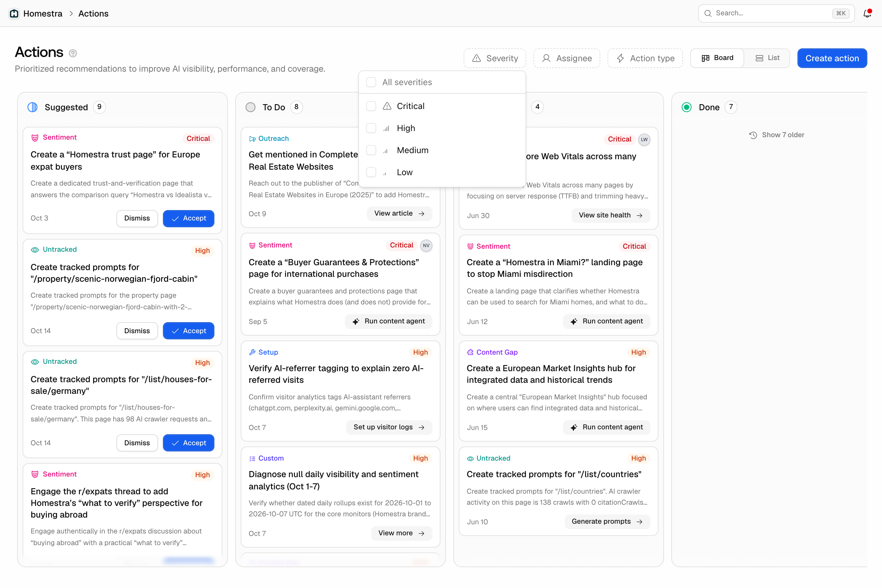Open the Severity filter dropdown
This screenshot has width=882, height=588.
pos(495,58)
